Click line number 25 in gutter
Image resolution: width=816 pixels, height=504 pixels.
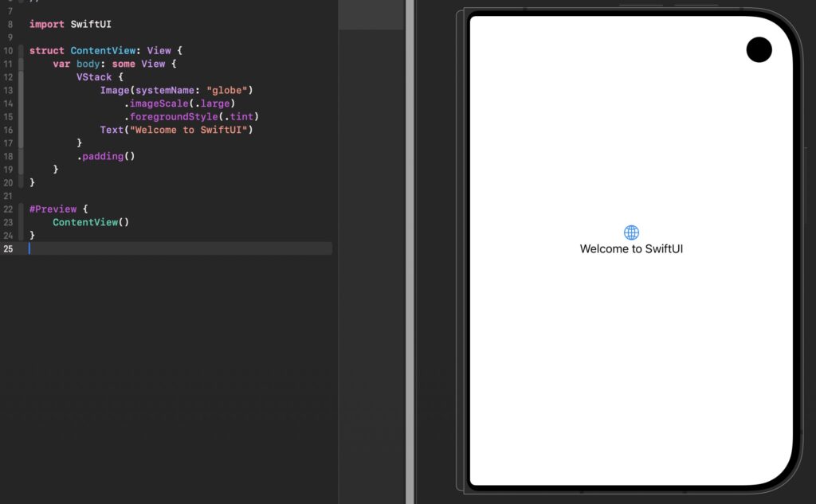8,249
